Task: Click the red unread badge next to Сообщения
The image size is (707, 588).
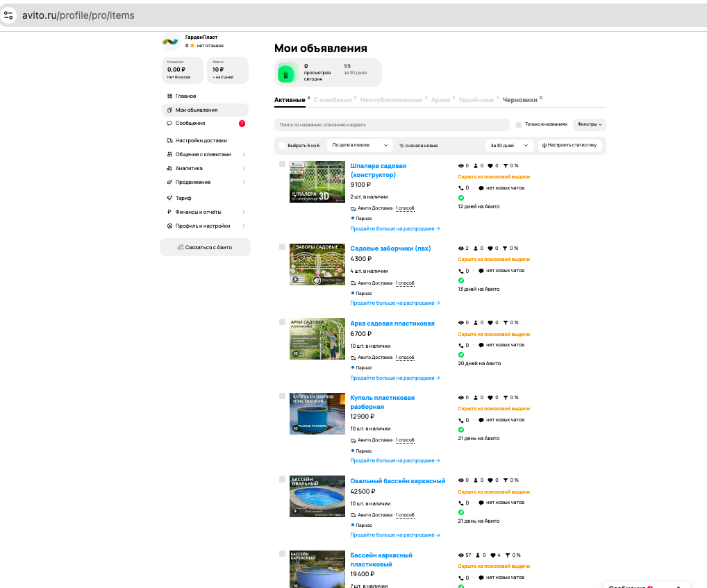Action: (x=242, y=124)
